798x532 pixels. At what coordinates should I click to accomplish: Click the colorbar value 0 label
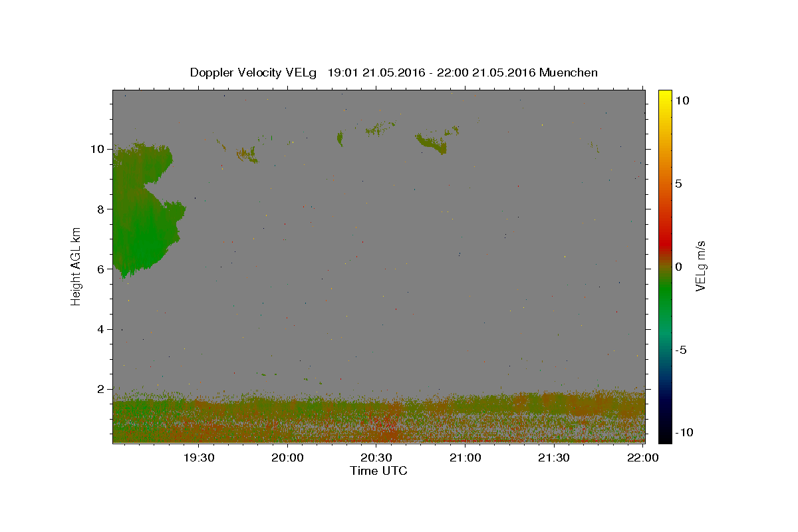678,267
